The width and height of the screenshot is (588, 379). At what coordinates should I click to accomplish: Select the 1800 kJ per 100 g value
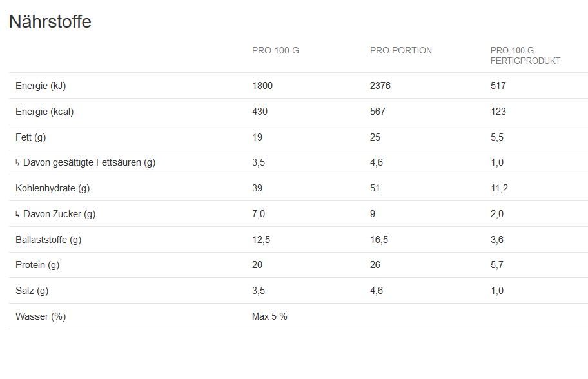point(262,86)
